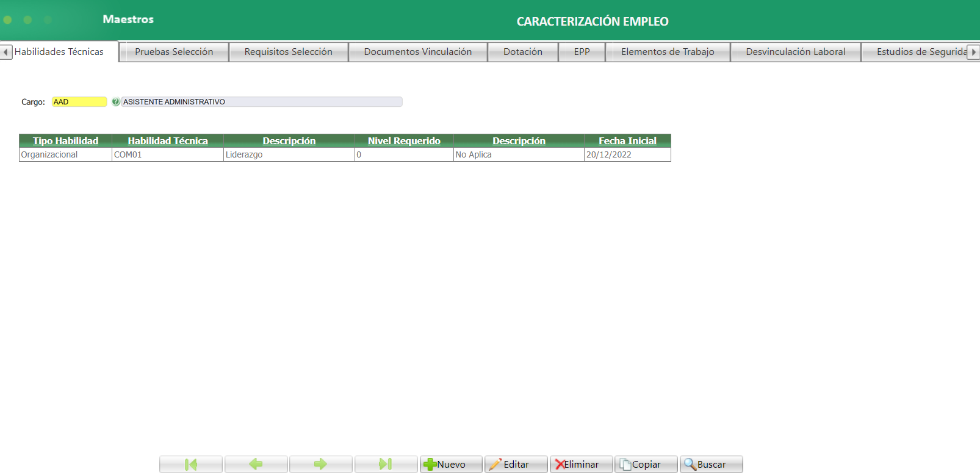
Task: Switch to the Desvinculación Laboral tab
Action: click(796, 52)
